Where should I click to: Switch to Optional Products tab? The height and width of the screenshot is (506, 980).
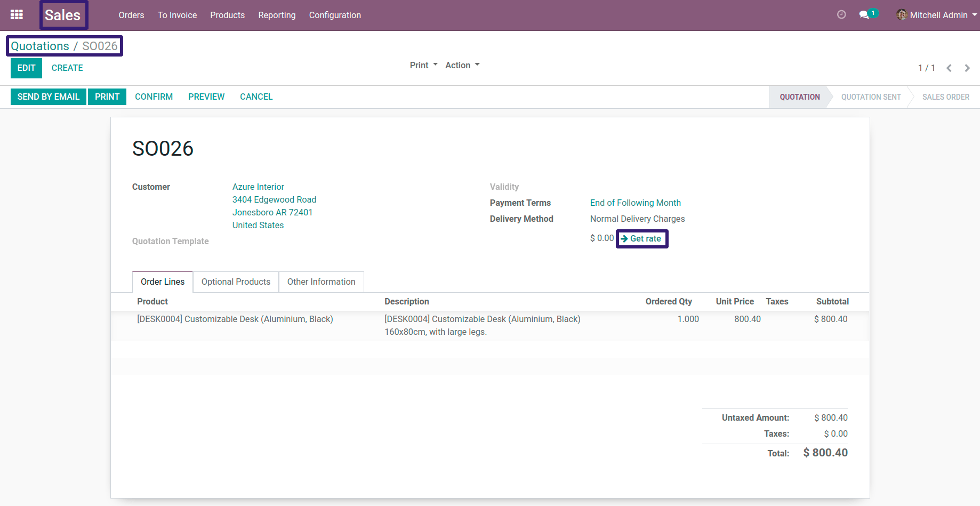coord(236,282)
